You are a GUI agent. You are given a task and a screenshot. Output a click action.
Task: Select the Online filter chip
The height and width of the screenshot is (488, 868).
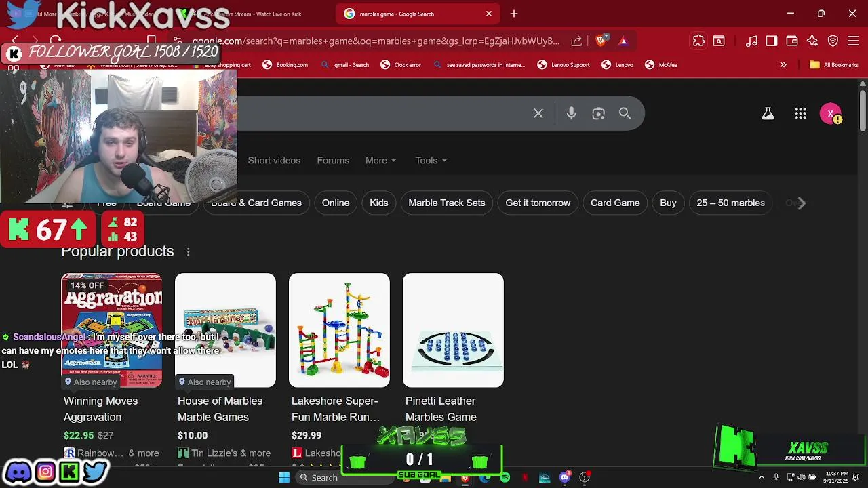pyautogui.click(x=336, y=203)
